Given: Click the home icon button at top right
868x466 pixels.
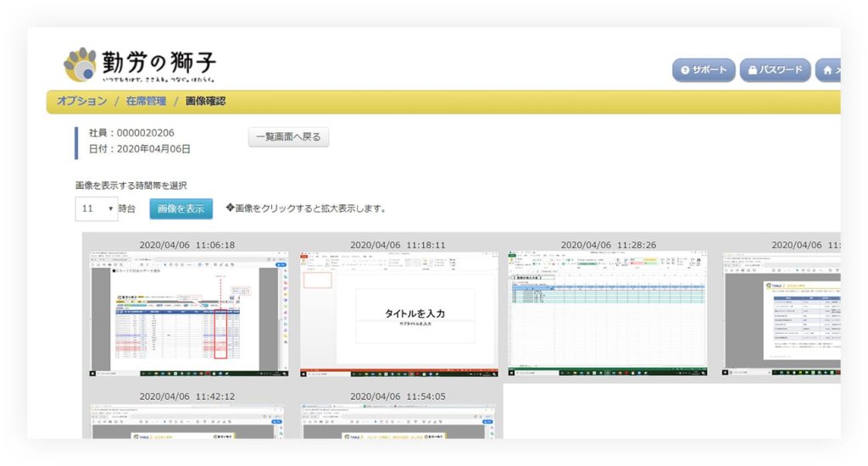Looking at the screenshot, I should tap(829, 70).
